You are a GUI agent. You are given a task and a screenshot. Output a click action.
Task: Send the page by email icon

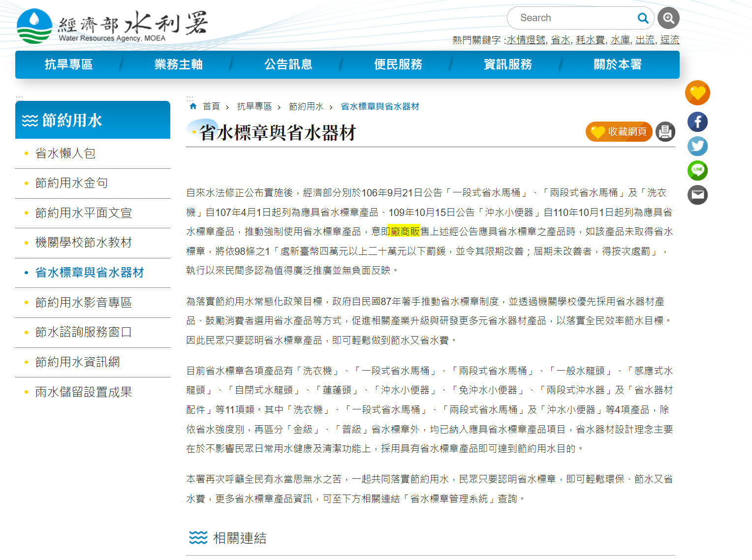[x=697, y=195]
